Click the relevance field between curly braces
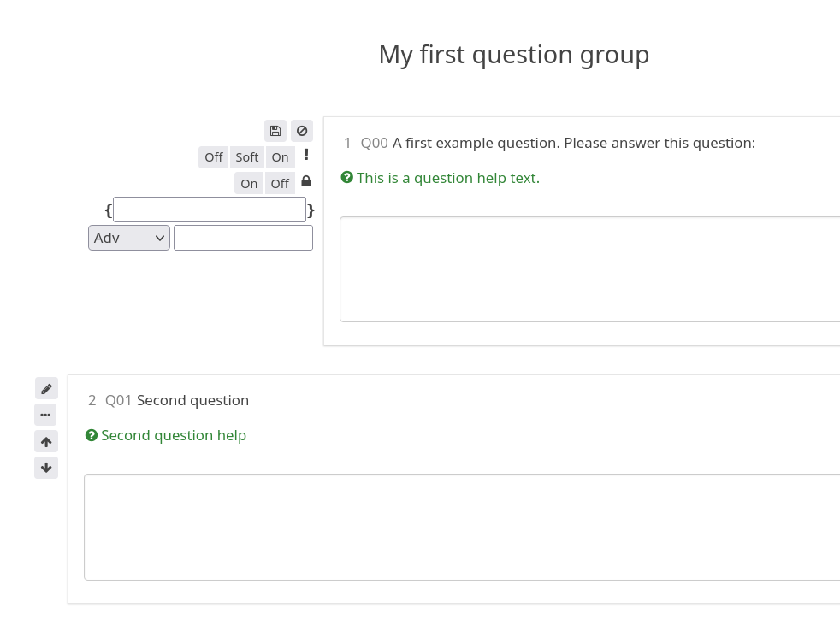The height and width of the screenshot is (631, 840). (210, 209)
